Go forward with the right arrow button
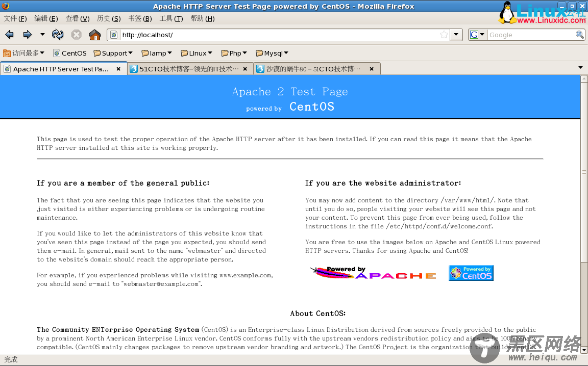 pyautogui.click(x=27, y=35)
